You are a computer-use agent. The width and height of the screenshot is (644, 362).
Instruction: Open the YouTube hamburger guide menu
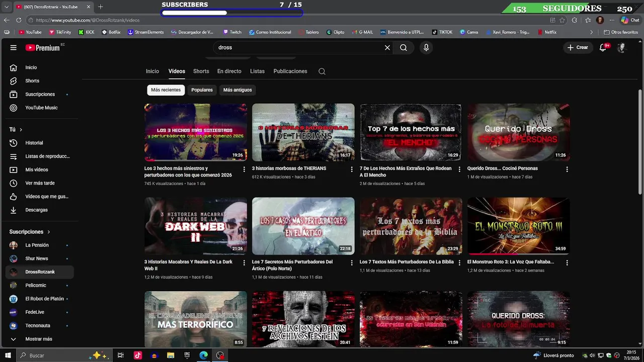[x=14, y=47]
